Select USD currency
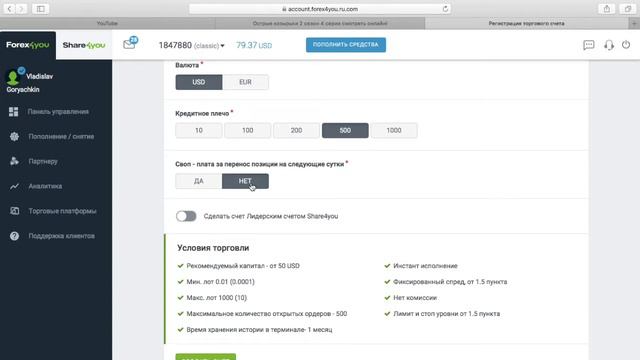Screen dimensions: 640x360 tap(199, 82)
